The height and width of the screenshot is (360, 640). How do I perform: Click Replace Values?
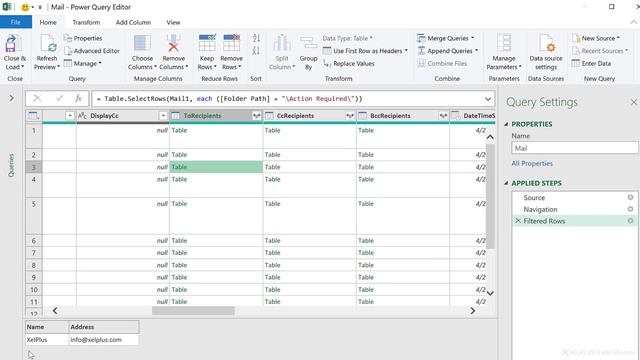349,64
